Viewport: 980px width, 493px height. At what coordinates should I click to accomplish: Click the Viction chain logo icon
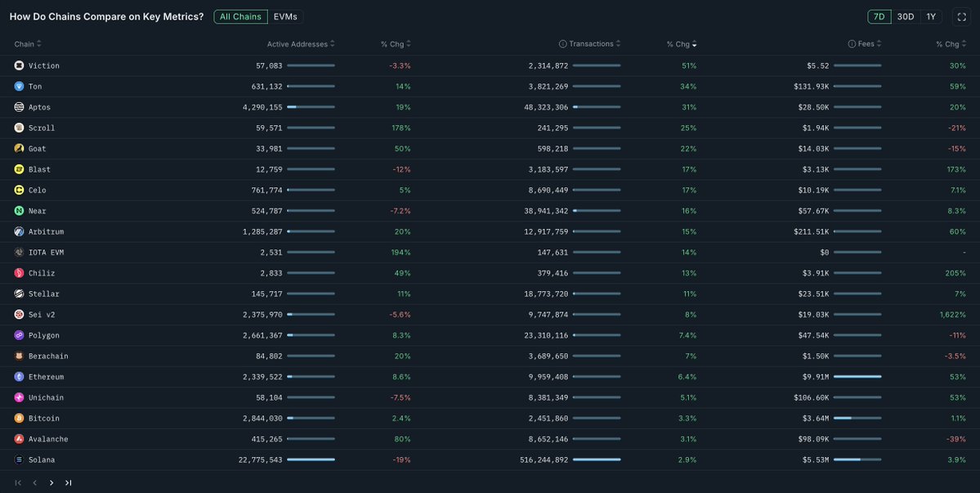point(19,65)
